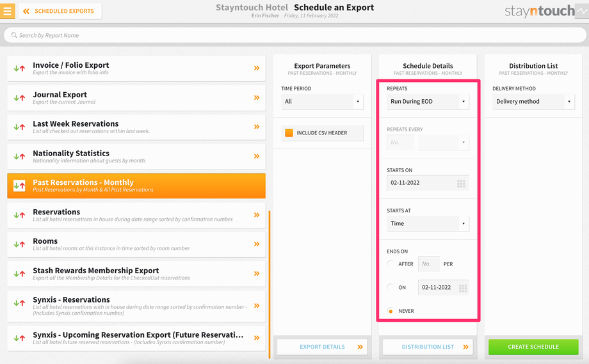Select the Ends On 'On' radio button
This screenshot has height=364, width=589.
pos(391,287)
